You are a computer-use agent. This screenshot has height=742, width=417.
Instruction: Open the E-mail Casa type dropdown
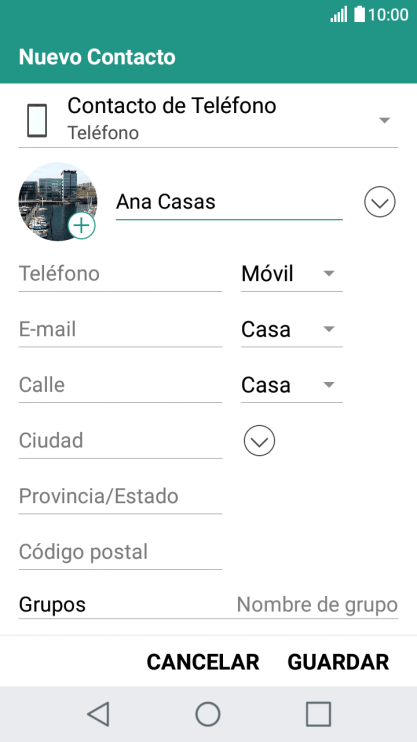[292, 329]
